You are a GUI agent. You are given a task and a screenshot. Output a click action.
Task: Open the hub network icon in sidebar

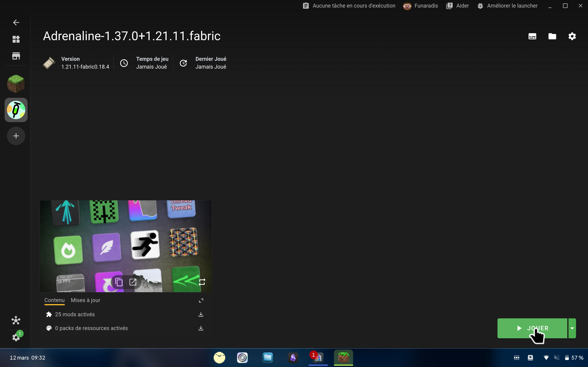point(16,320)
